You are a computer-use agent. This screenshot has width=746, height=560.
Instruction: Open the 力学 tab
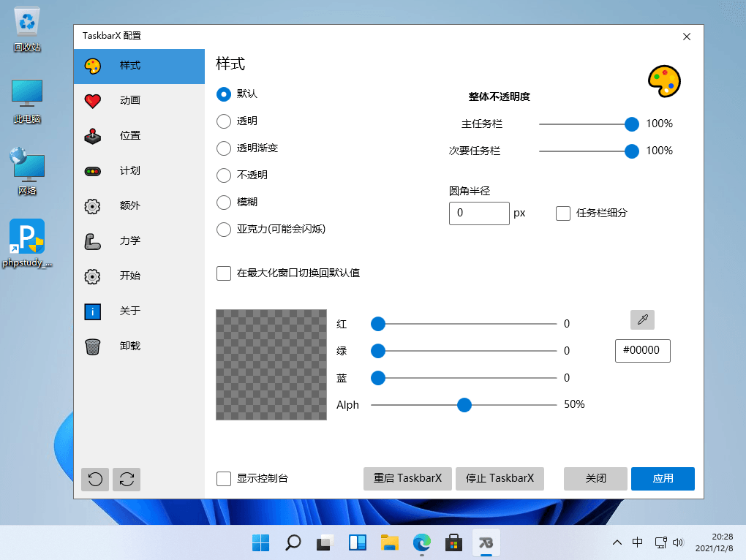pyautogui.click(x=139, y=241)
